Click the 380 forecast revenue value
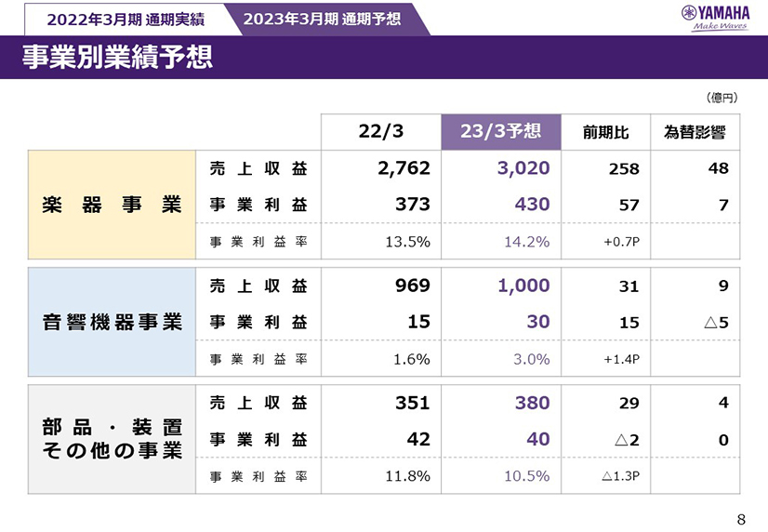 pos(531,403)
